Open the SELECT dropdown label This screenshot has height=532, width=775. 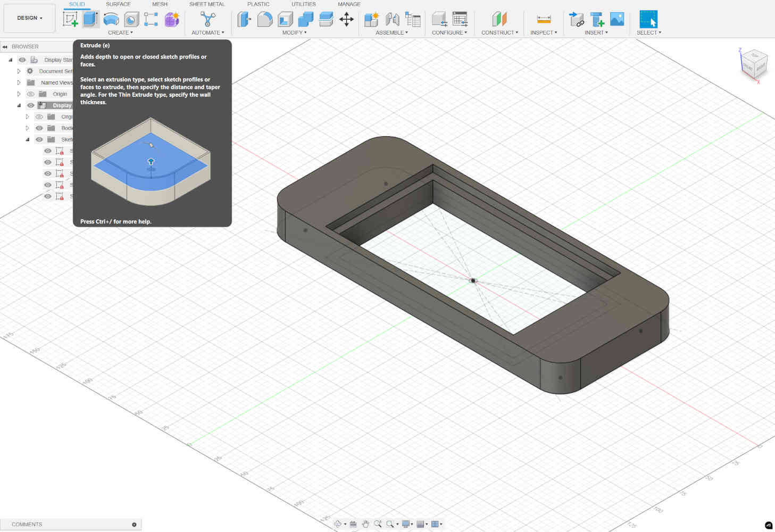649,32
